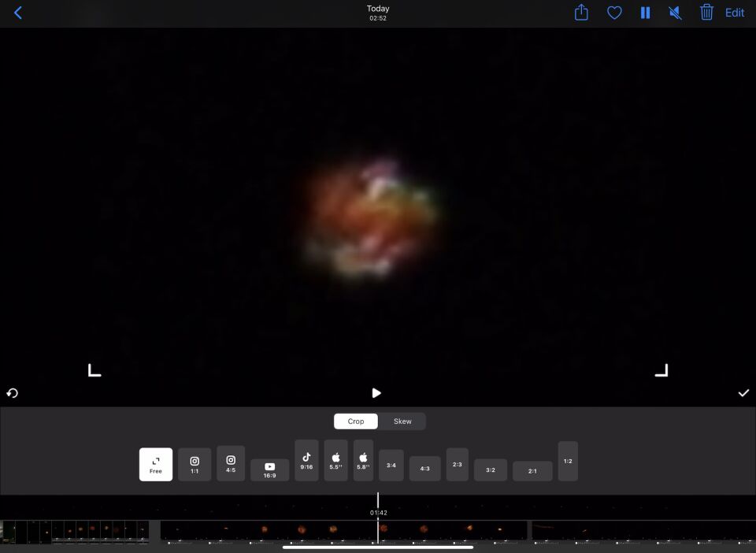Image resolution: width=756 pixels, height=553 pixels.
Task: Tap the Edit button
Action: point(734,13)
